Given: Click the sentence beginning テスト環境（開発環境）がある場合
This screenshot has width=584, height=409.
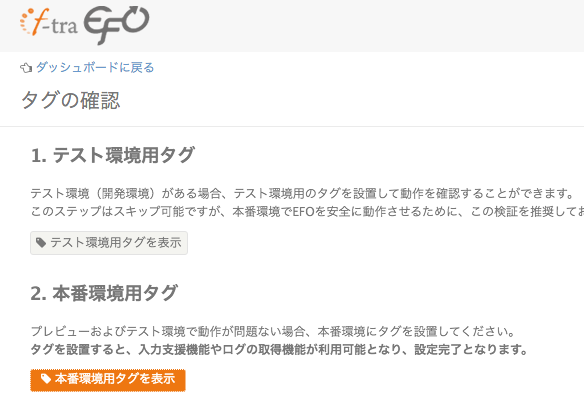Looking at the screenshot, I should 302,193.
